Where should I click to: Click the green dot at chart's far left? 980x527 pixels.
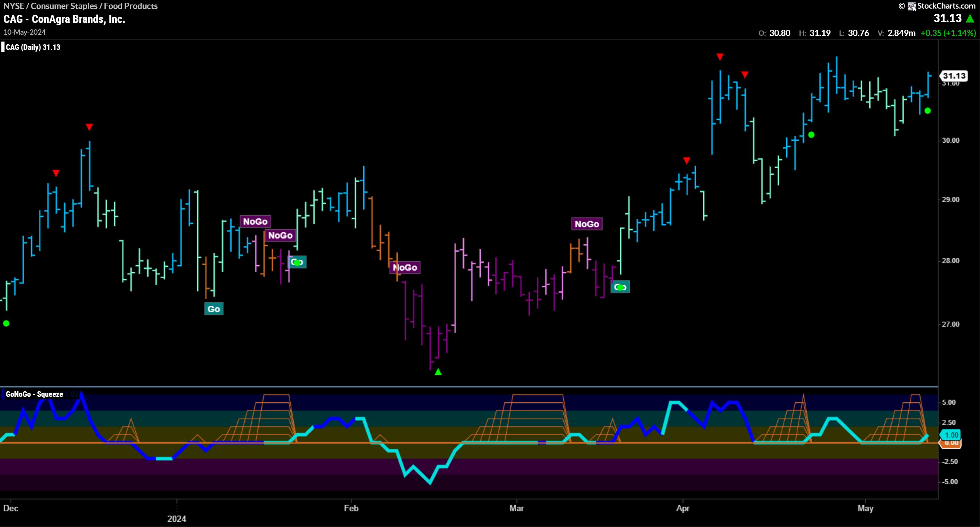point(6,324)
